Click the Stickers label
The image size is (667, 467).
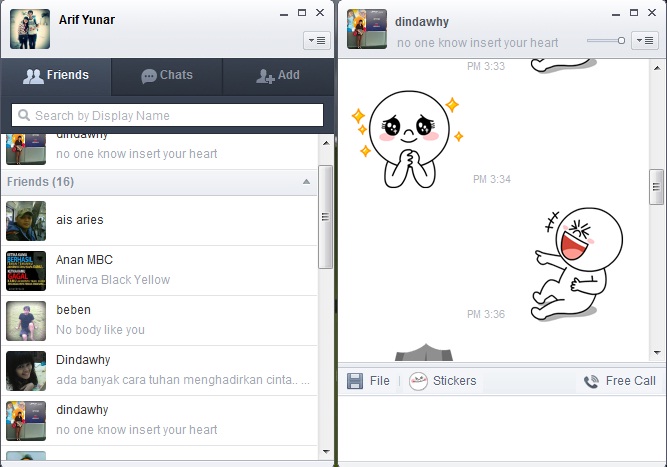454,381
